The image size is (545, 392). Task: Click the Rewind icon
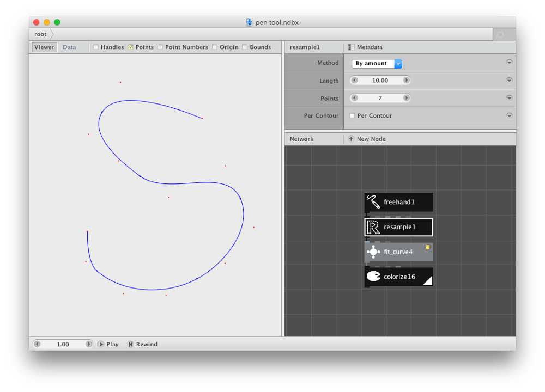click(x=130, y=344)
